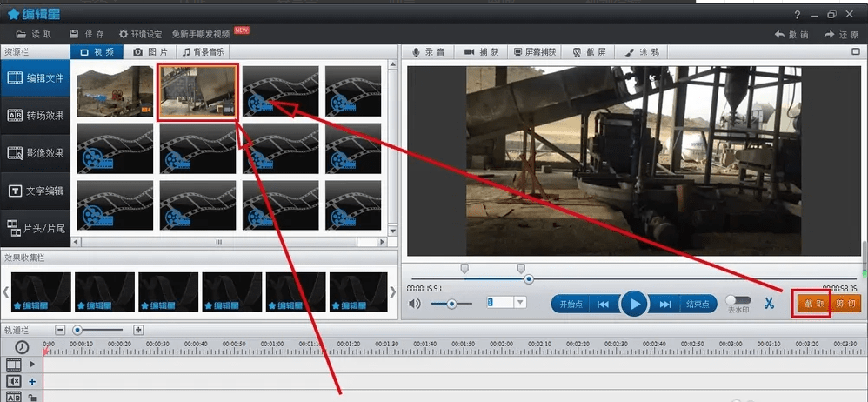Select the second video thumbnail in resources
The image size is (868, 402).
(x=197, y=91)
